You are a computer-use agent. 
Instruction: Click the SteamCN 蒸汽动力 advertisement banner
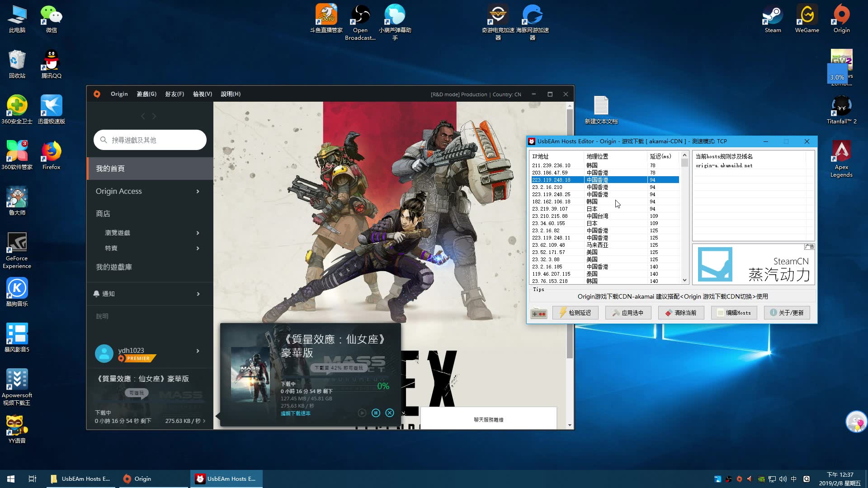coord(753,264)
